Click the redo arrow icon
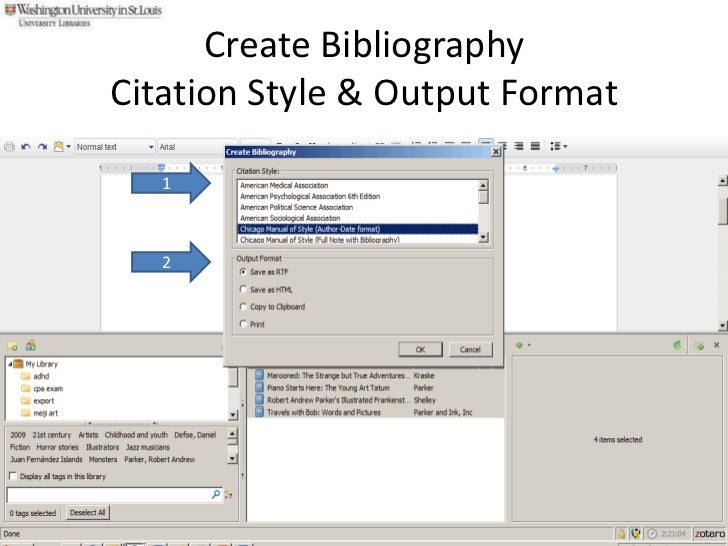728x546 pixels. tap(42, 147)
